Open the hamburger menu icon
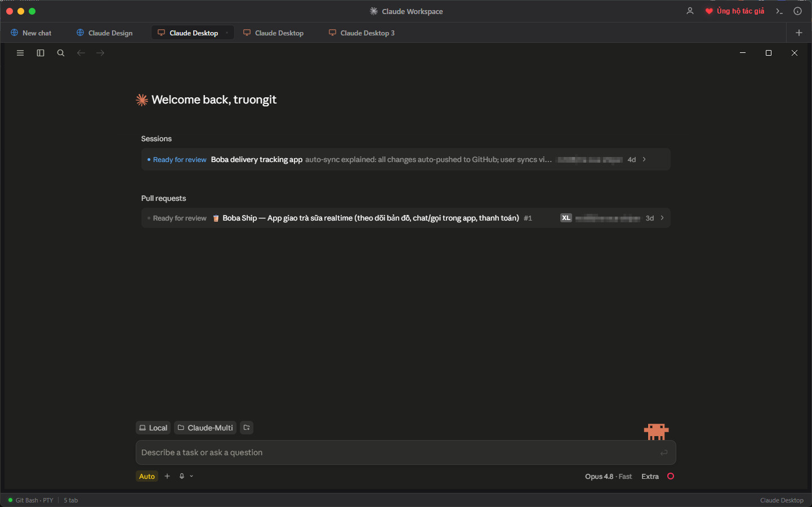This screenshot has width=812, height=507. (20, 53)
